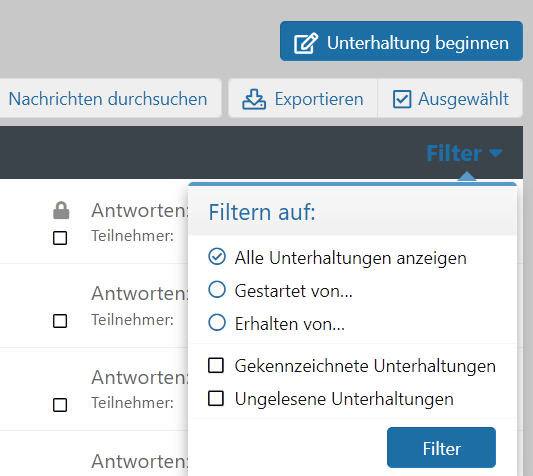Click the download tray icon beside Exportieren

pyautogui.click(x=254, y=99)
